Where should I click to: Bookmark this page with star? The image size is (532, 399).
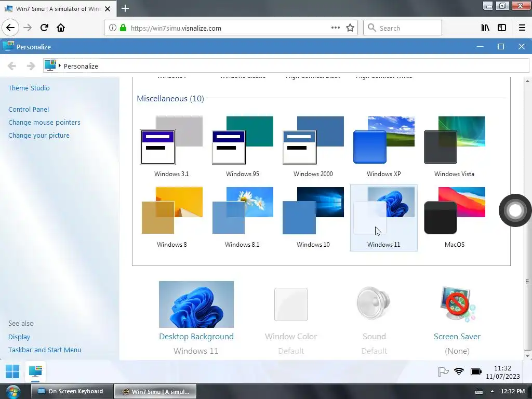point(350,28)
